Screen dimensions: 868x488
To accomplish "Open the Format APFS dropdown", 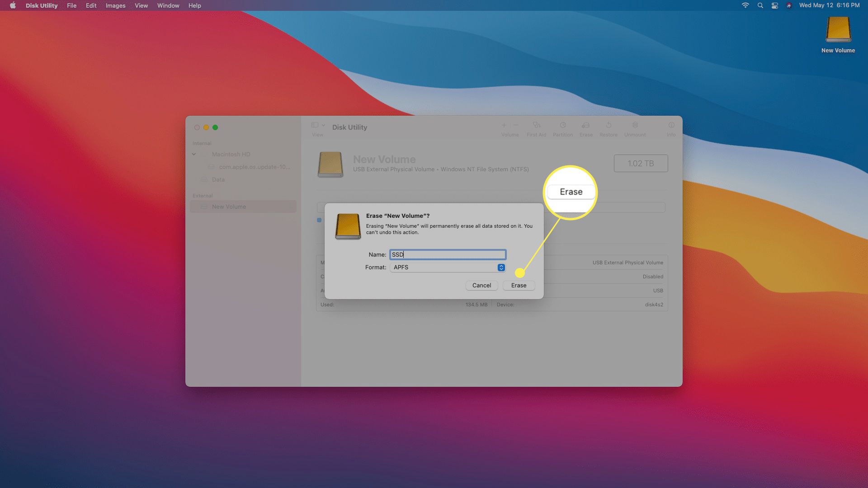I will [448, 267].
